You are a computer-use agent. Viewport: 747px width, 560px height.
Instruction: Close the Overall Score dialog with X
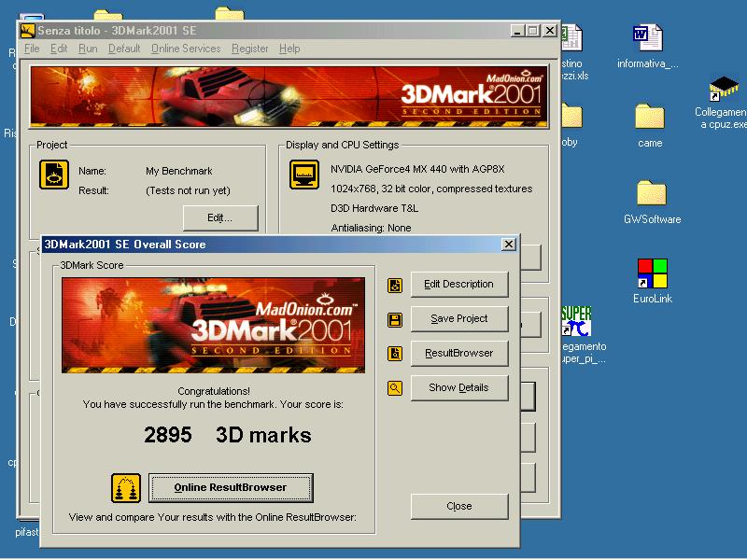(509, 245)
